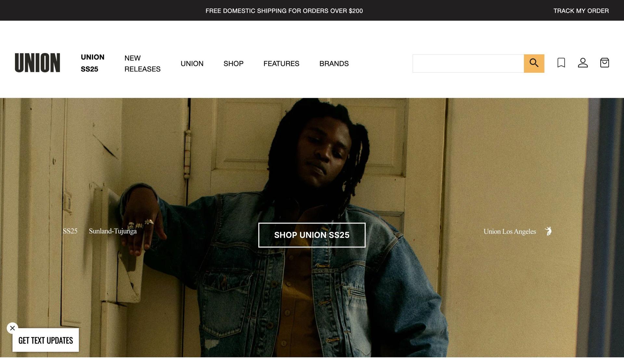
Task: Open the TRACK MY ORDER link
Action: pos(581,11)
